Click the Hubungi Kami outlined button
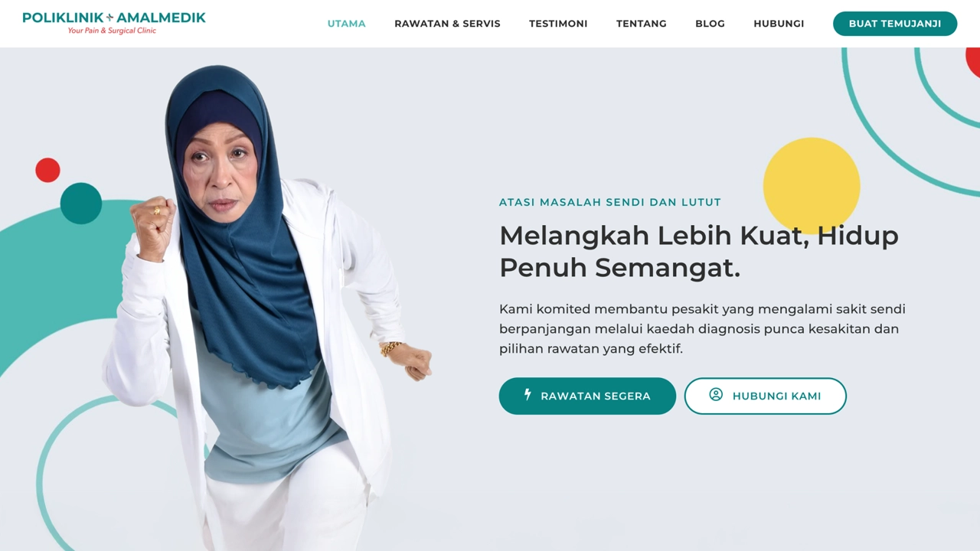This screenshot has width=980, height=551. click(766, 396)
